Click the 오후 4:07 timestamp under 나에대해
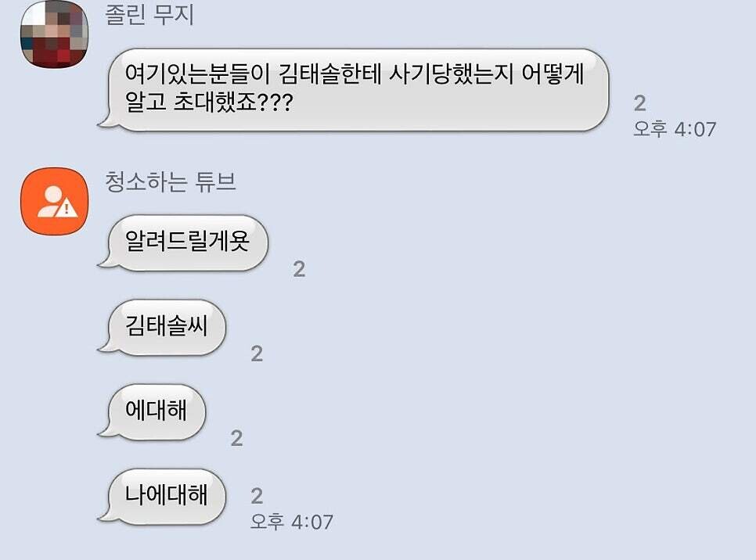The height and width of the screenshot is (560, 756). click(292, 522)
